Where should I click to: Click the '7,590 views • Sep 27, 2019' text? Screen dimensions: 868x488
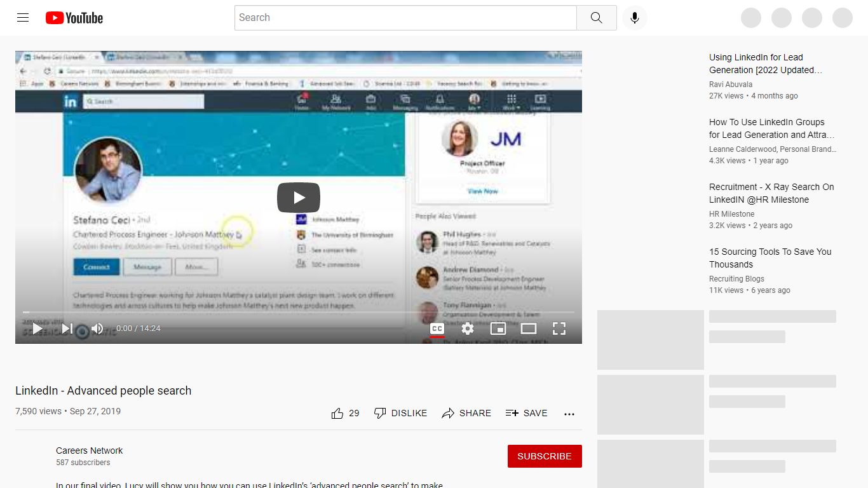pos(68,411)
